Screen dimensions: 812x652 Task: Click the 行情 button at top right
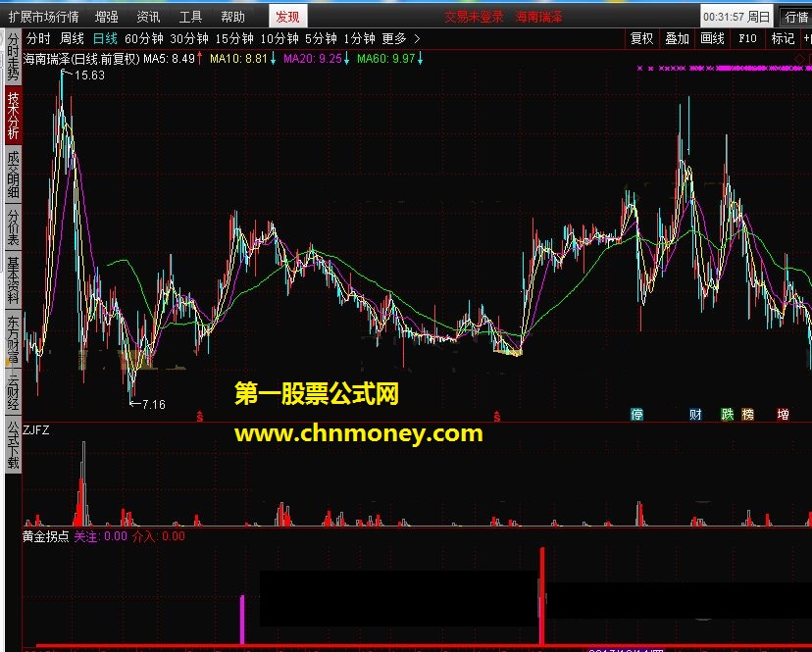[796, 17]
